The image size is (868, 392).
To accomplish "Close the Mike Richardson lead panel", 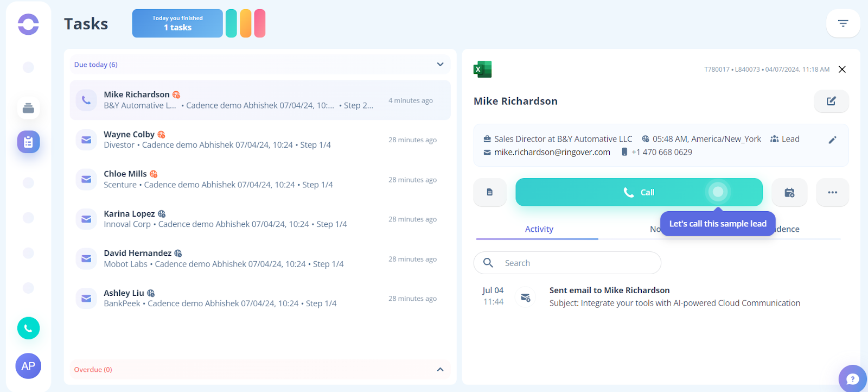I will point(842,69).
